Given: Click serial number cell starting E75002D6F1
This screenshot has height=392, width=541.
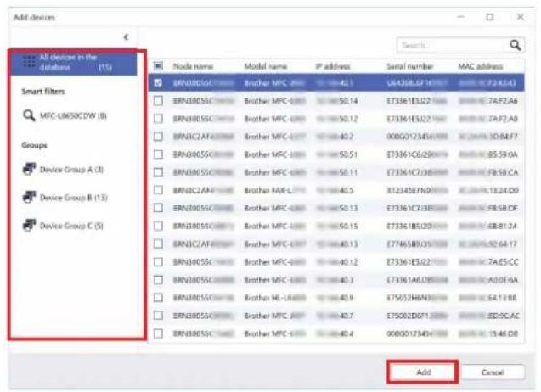Looking at the screenshot, I should tap(417, 316).
